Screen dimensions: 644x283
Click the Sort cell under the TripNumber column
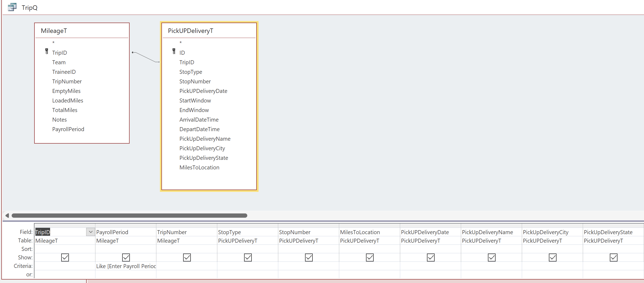click(x=186, y=249)
